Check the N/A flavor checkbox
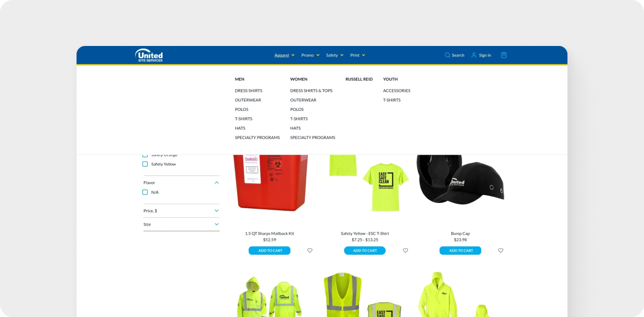Screen dimensions: 644x317 point(145,192)
